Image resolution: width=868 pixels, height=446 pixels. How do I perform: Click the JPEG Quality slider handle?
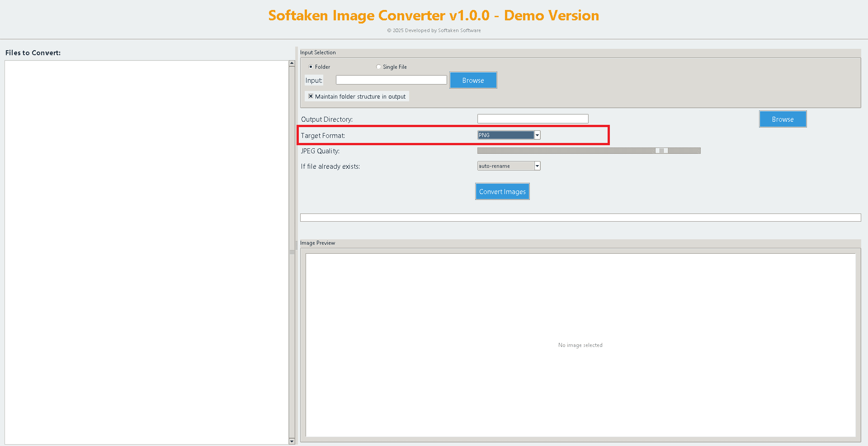661,151
